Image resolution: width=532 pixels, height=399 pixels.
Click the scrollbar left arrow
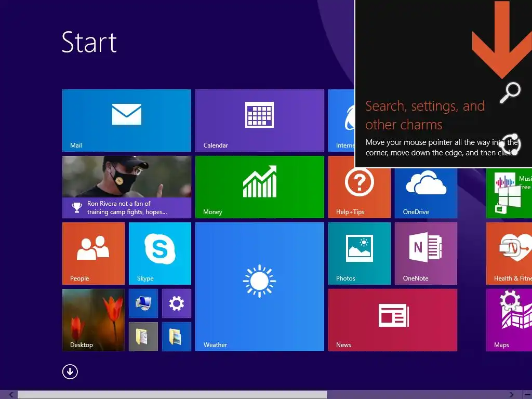[11, 395]
